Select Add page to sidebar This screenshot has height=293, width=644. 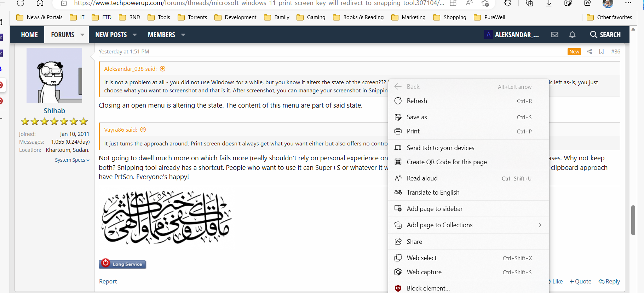coord(468,209)
